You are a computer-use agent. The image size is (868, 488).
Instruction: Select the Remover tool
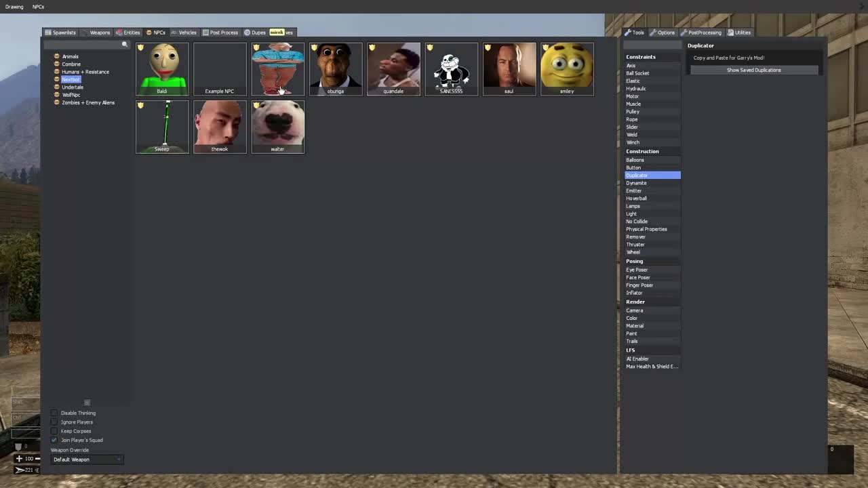pyautogui.click(x=652, y=237)
